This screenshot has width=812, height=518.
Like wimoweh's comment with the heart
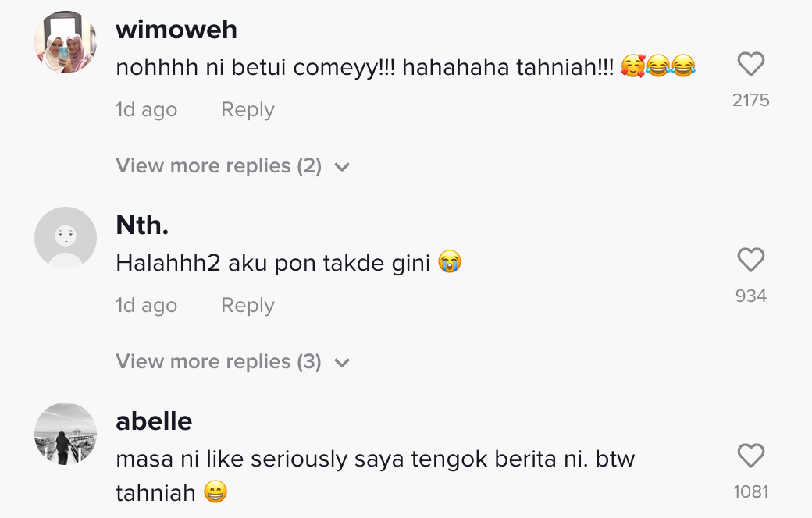(750, 65)
